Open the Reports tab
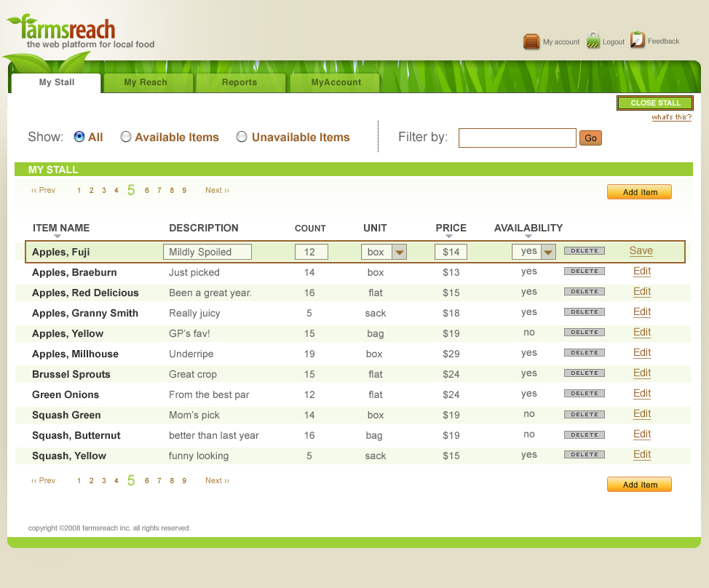Viewport: 709px width, 588px height. (x=239, y=83)
